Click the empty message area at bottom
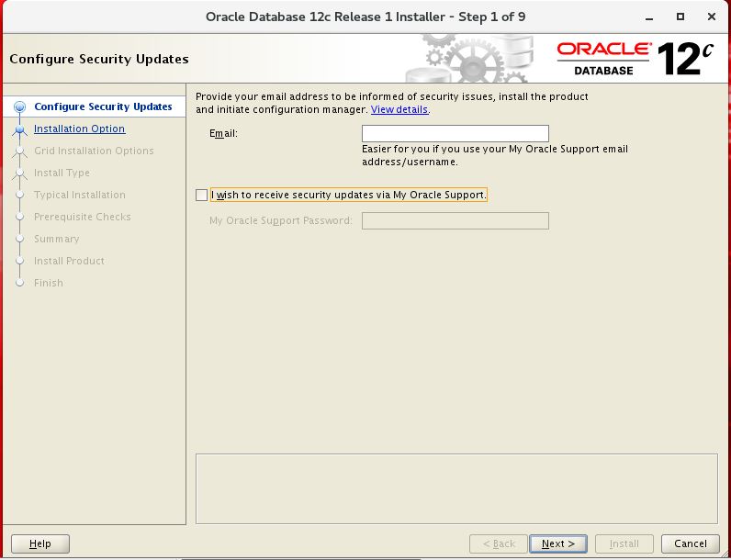731x560 pixels. point(456,488)
